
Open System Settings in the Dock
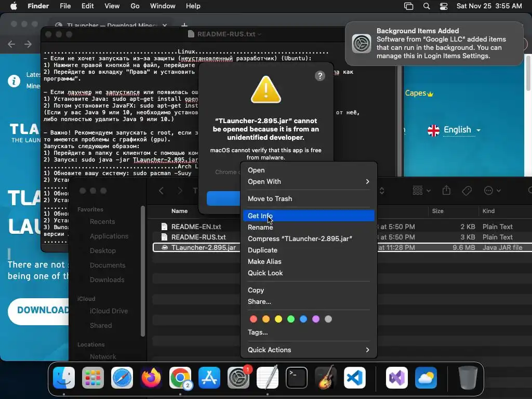238,378
